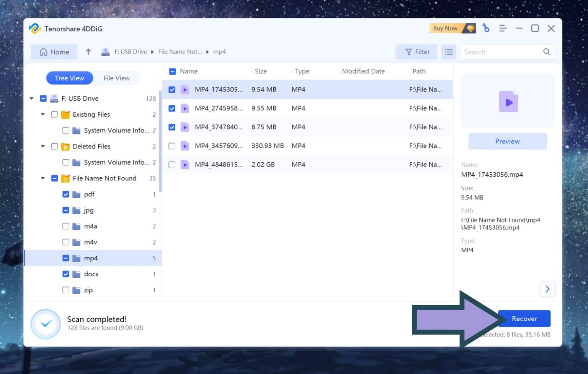Image resolution: width=588 pixels, height=374 pixels.
Task: Click inside the Search input field
Action: tap(498, 52)
